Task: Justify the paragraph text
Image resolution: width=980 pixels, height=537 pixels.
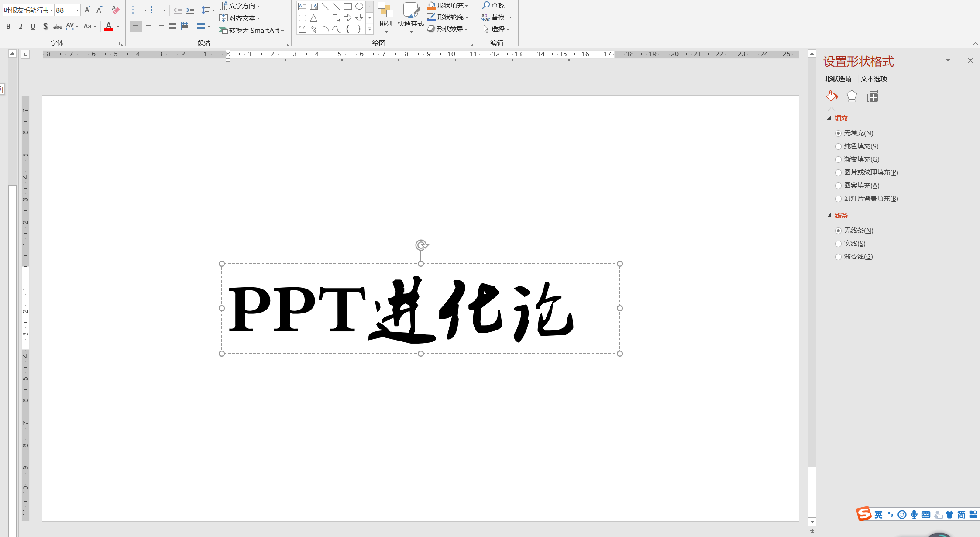Action: coord(173,26)
